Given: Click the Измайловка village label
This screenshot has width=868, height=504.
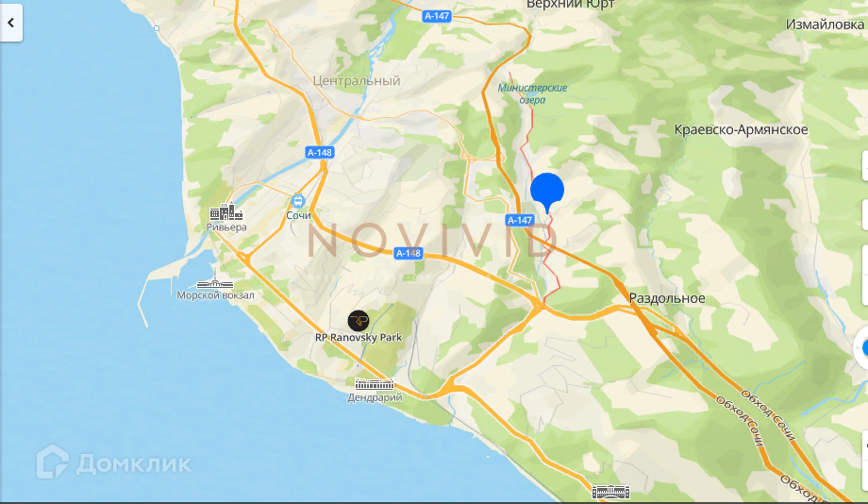Looking at the screenshot, I should coord(825,25).
